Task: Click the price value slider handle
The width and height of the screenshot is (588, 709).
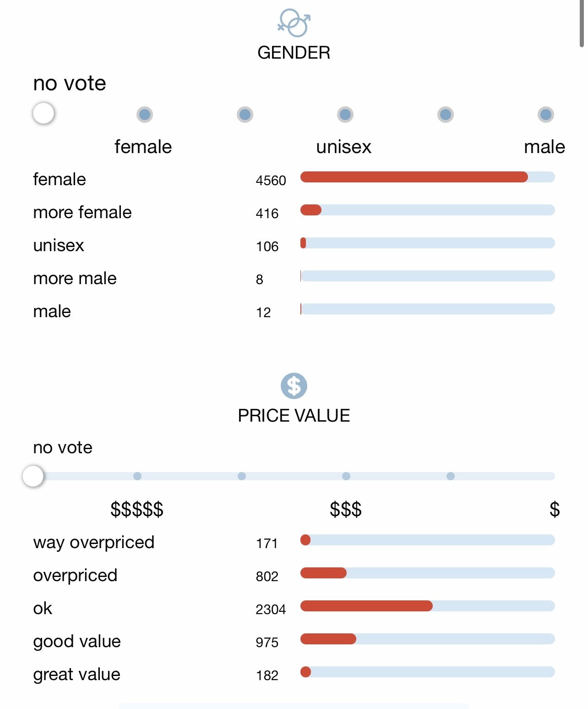Action: pyautogui.click(x=33, y=476)
